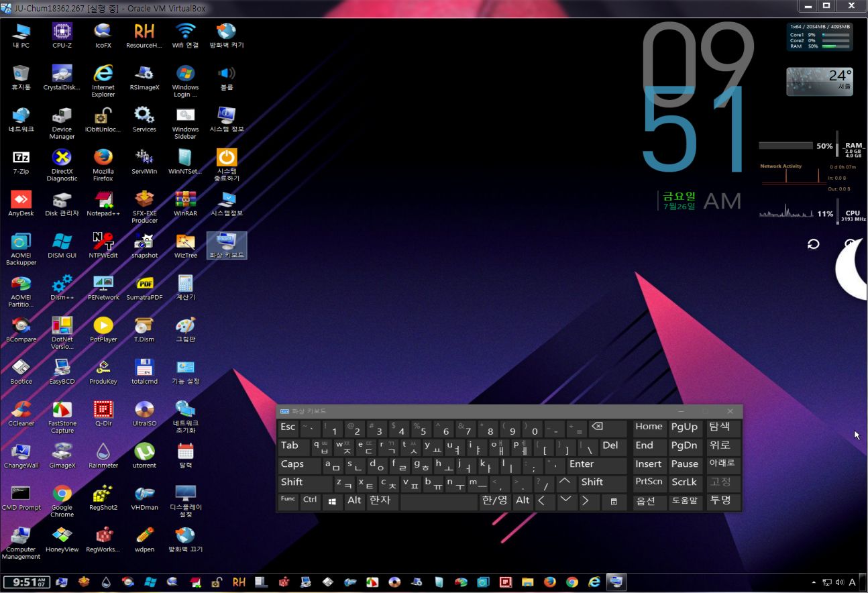Open the Chrome icon in the taskbar
This screenshot has height=593, width=868.
tap(572, 582)
